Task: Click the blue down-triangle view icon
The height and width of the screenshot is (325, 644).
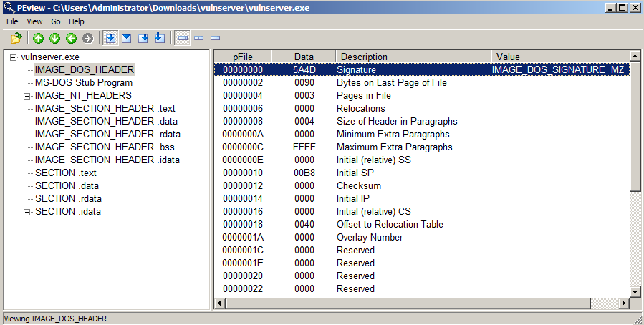Action: pyautogui.click(x=126, y=38)
